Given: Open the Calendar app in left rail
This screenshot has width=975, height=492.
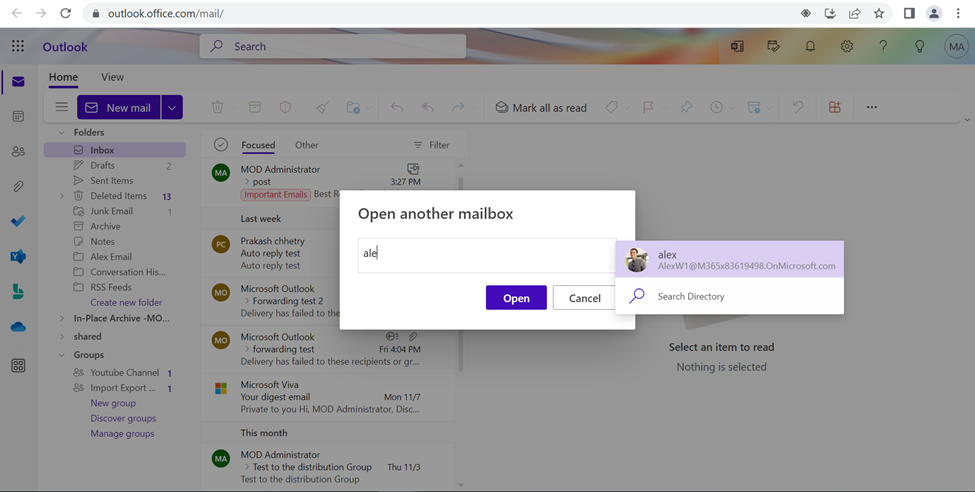Looking at the screenshot, I should 18,116.
